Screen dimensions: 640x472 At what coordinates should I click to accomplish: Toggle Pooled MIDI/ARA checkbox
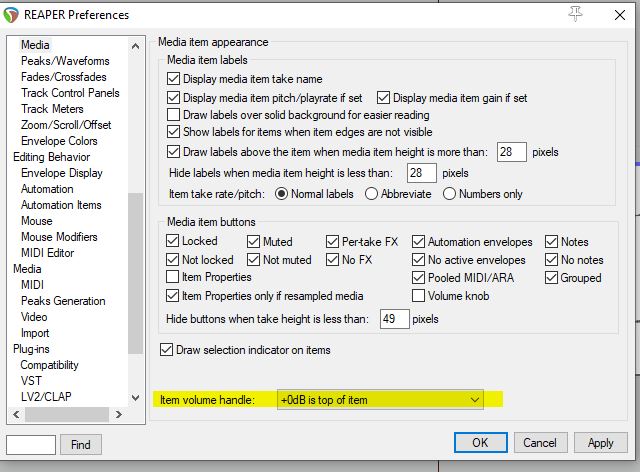pos(418,278)
